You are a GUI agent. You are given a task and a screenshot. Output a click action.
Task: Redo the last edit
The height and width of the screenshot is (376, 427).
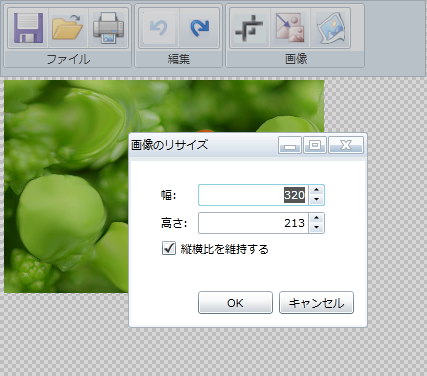199,28
